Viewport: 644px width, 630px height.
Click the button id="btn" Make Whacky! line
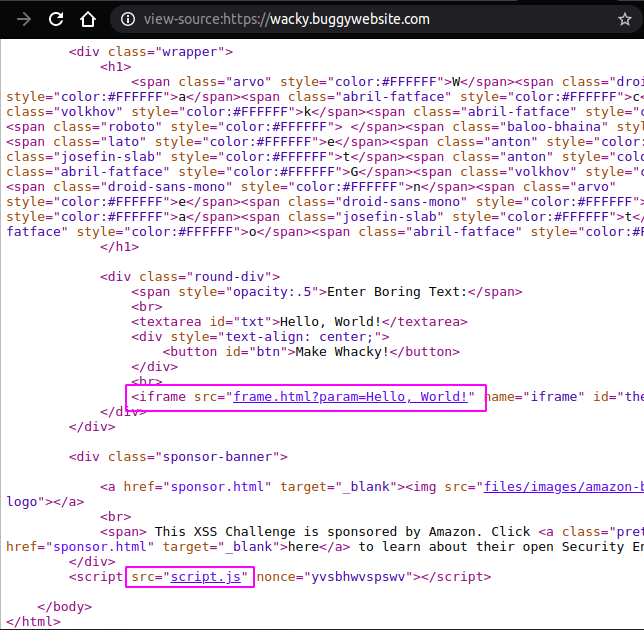tap(311, 352)
